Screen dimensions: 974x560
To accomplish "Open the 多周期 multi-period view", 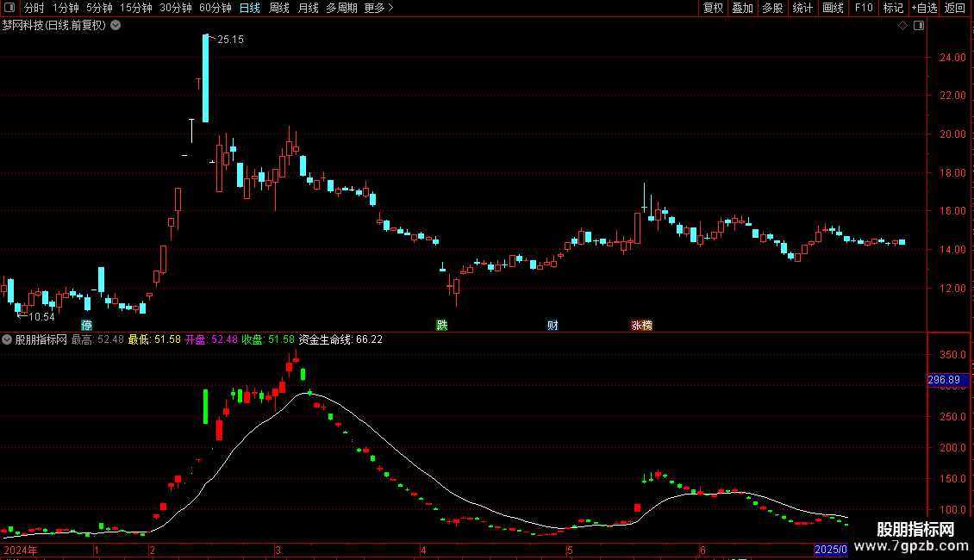I will coord(341,8).
